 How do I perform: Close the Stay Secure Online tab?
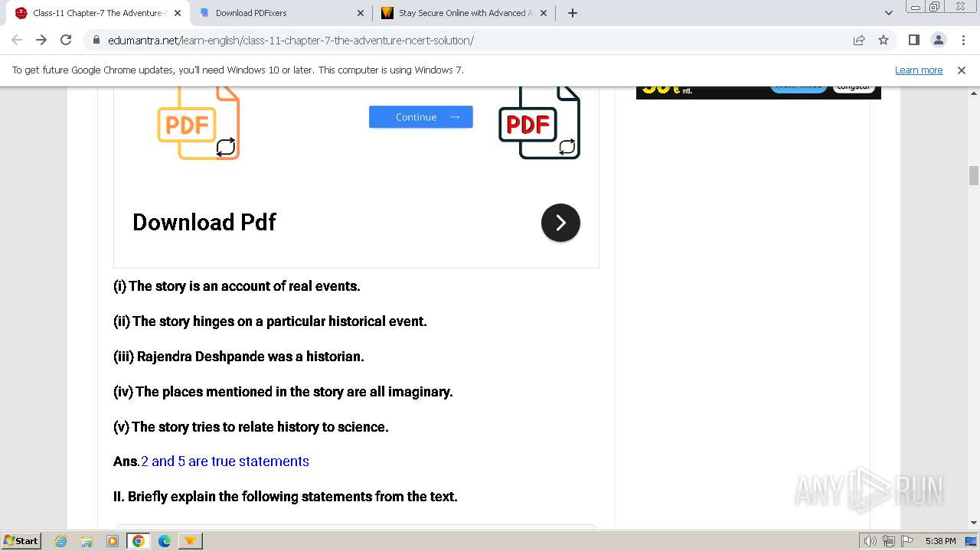[x=544, y=13]
